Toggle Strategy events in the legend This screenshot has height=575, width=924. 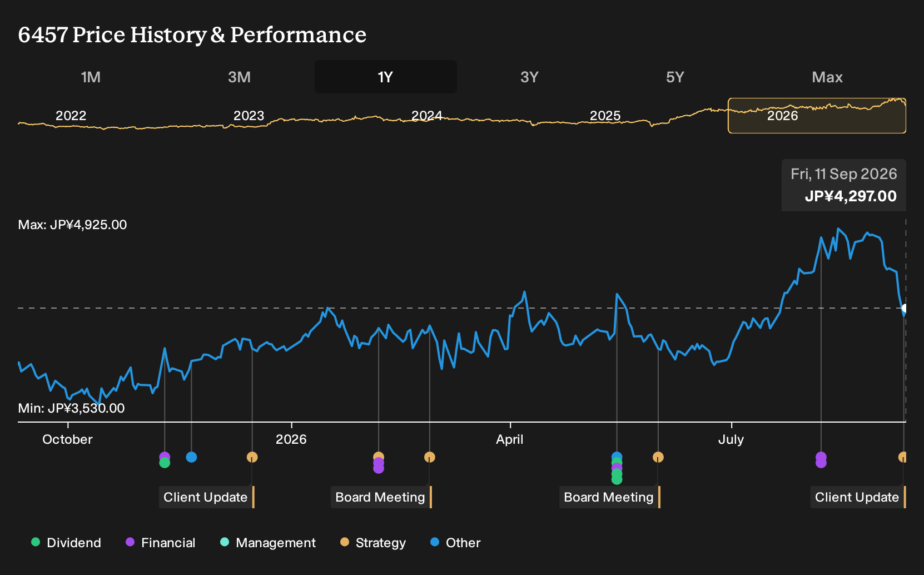tap(373, 543)
